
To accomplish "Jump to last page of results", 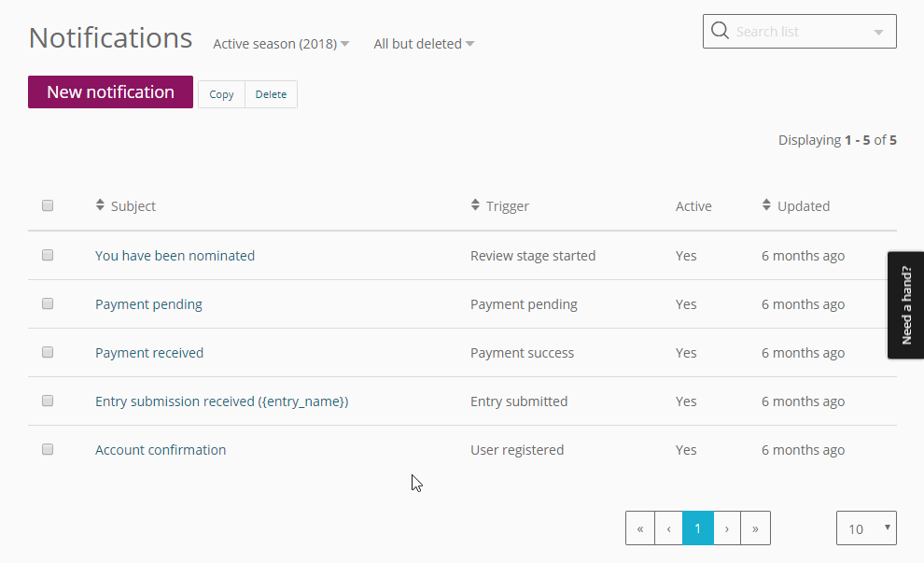I will tap(755, 528).
